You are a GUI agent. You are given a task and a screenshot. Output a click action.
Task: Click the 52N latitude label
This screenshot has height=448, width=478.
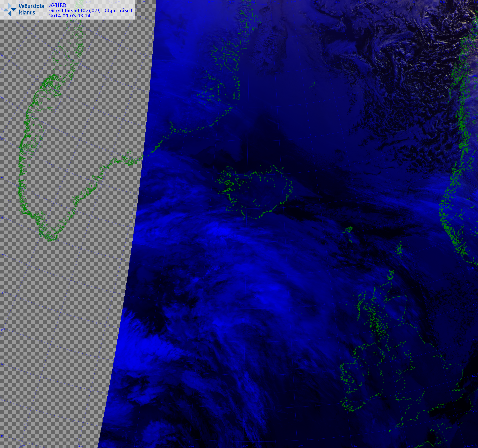[3, 365]
